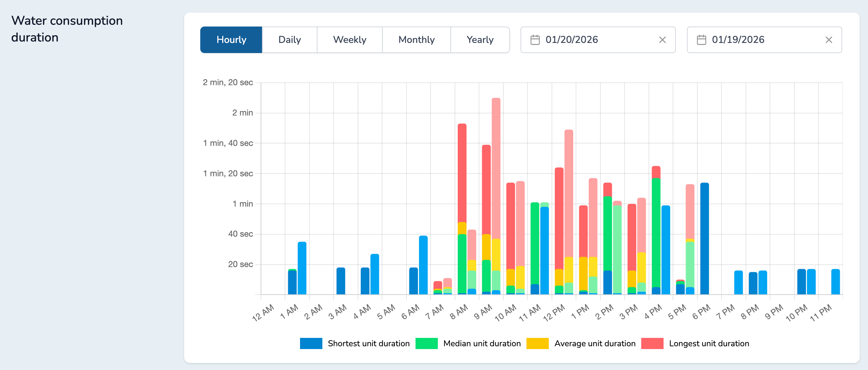The height and width of the screenshot is (370, 868).
Task: Toggle Shortest unit duration blue legend swatch
Action: tap(311, 343)
